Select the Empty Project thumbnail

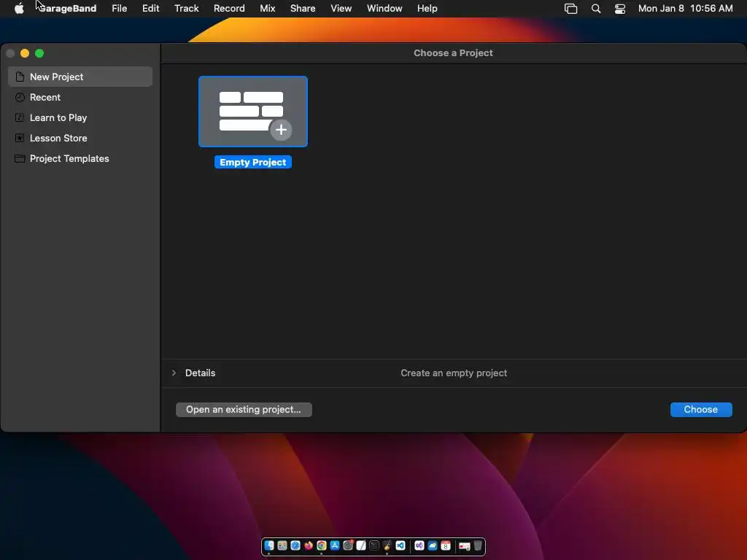[x=253, y=112]
